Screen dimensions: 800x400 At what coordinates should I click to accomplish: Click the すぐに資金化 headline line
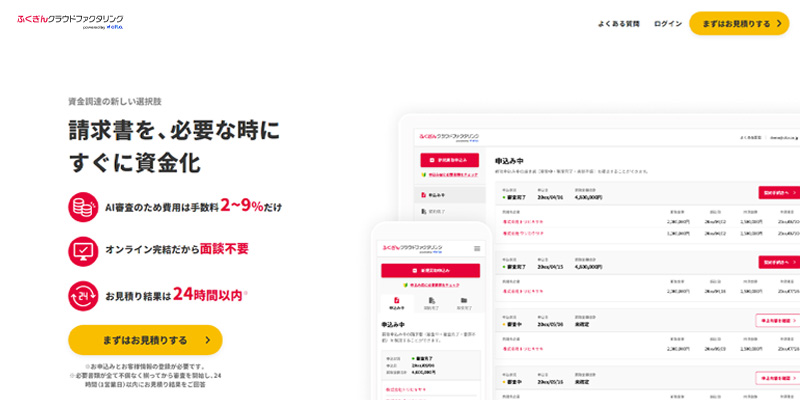click(134, 163)
